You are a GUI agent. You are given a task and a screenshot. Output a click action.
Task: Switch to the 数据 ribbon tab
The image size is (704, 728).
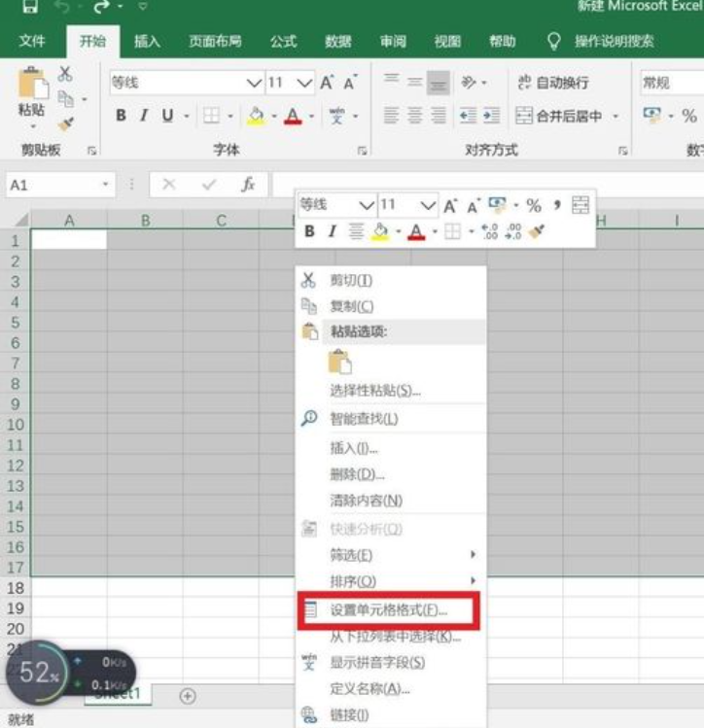338,42
